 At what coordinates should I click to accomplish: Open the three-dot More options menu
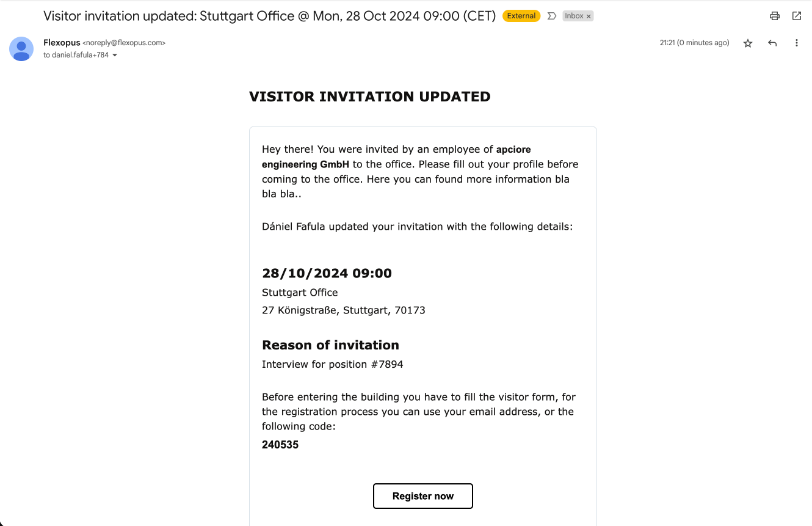[x=797, y=43]
